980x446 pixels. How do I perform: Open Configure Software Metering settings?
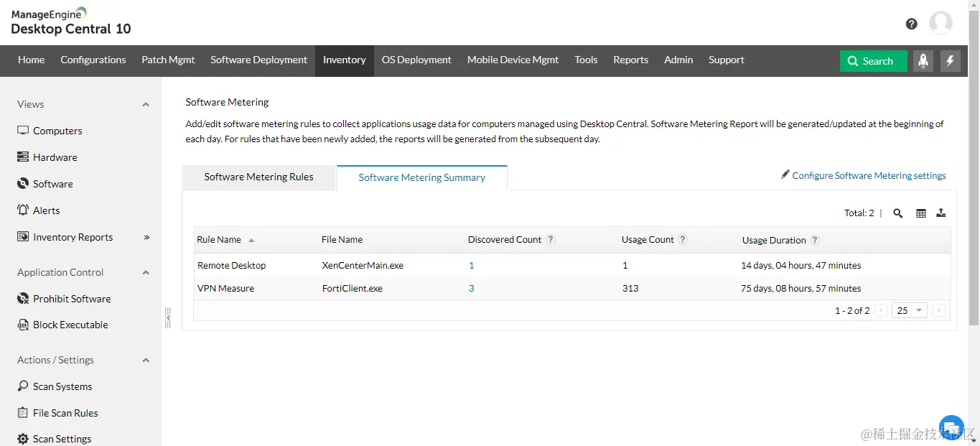point(869,175)
